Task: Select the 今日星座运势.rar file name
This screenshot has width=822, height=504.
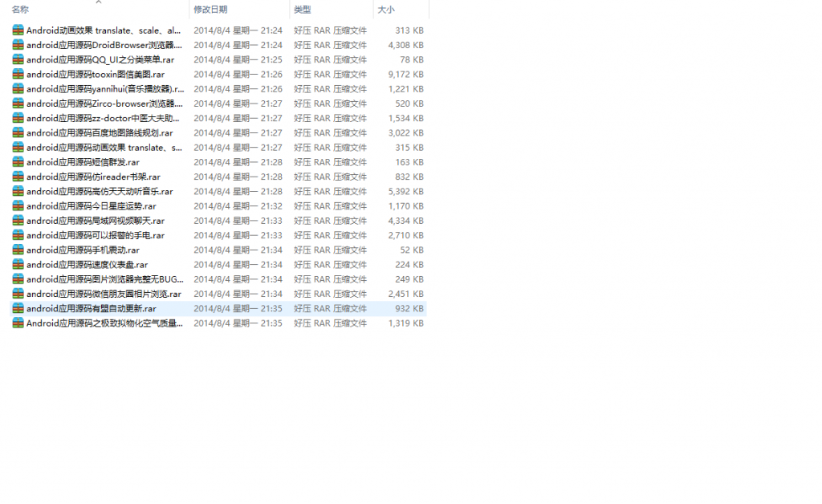Action: (x=91, y=206)
